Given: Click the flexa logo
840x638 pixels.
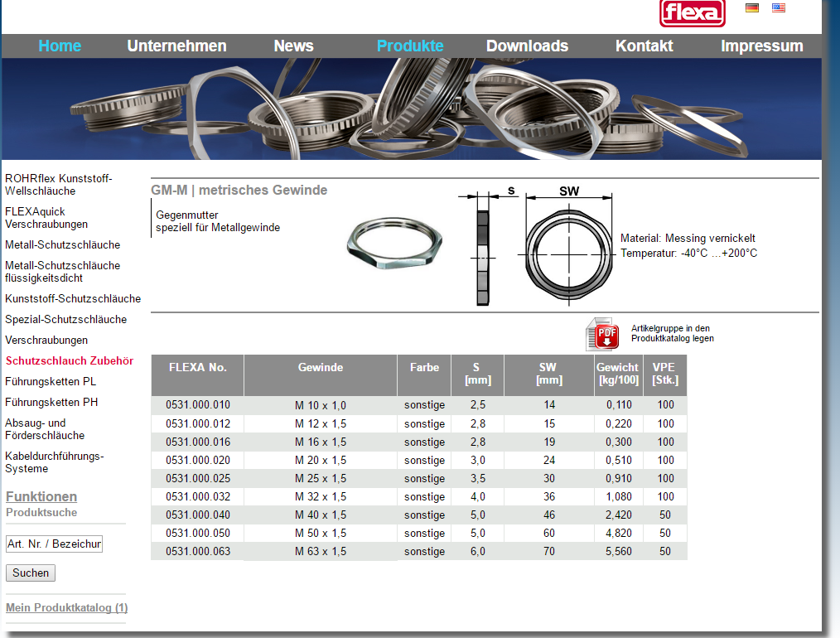Looking at the screenshot, I should [693, 13].
